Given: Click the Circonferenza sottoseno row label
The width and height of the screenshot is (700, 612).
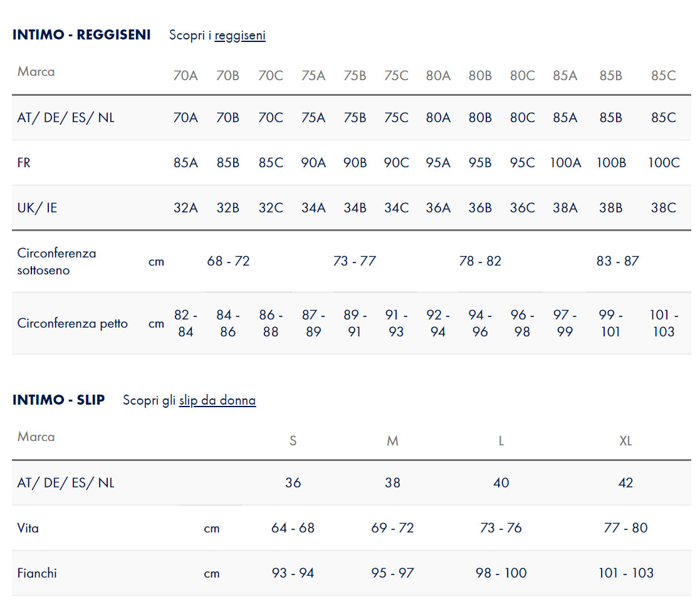Looking at the screenshot, I should click(56, 262).
